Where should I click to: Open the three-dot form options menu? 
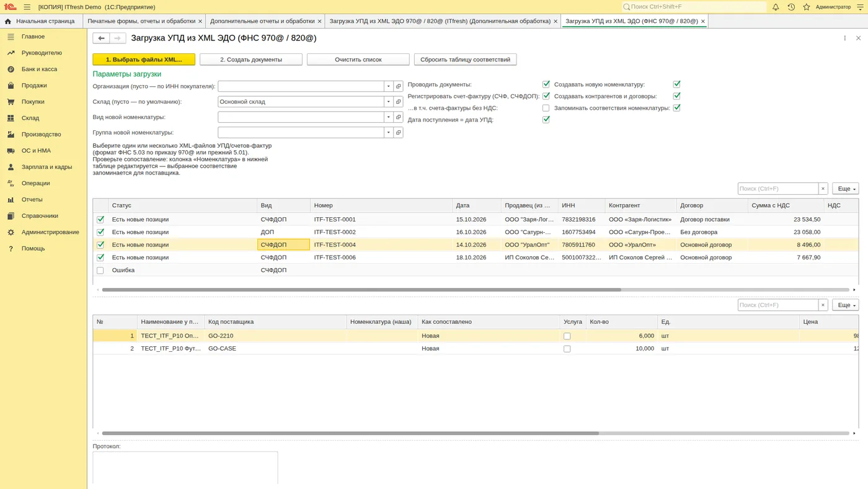click(x=844, y=38)
